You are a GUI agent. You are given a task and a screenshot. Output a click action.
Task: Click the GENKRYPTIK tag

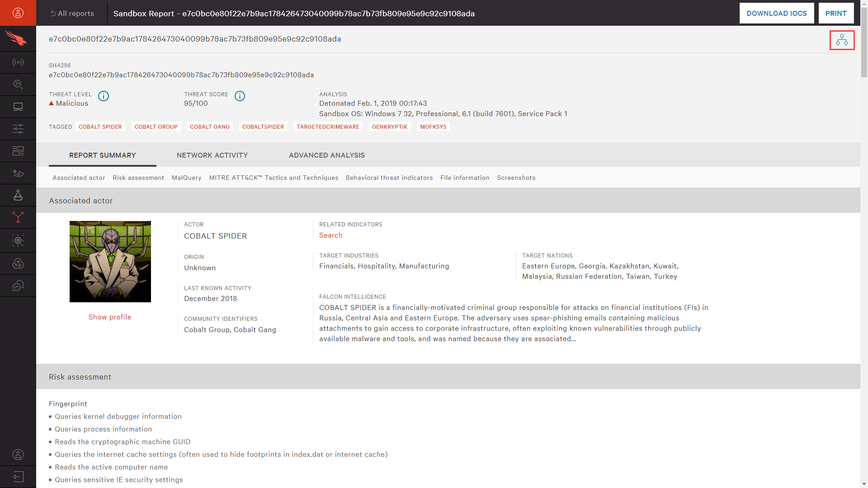[390, 127]
